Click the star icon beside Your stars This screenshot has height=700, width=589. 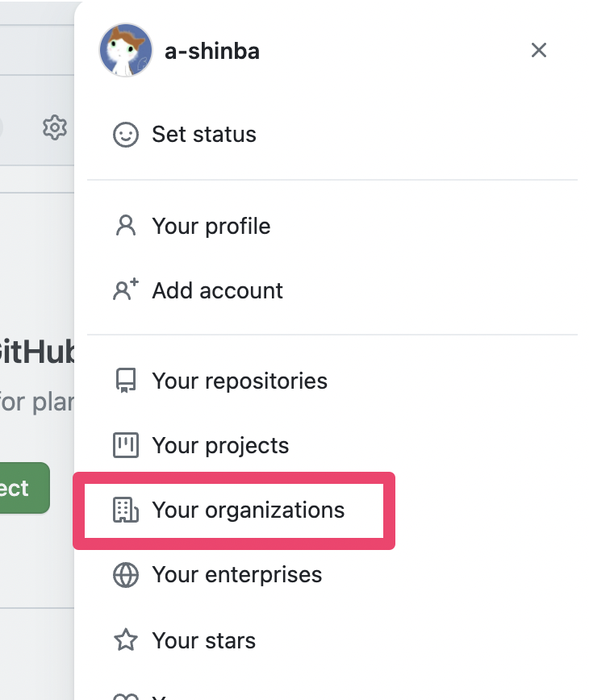125,640
